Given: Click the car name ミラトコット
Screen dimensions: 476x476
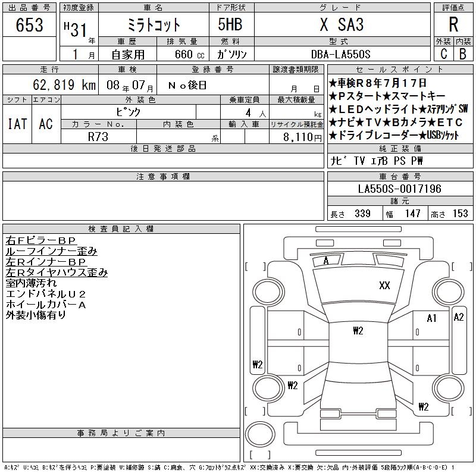Looking at the screenshot, I should [x=154, y=25].
